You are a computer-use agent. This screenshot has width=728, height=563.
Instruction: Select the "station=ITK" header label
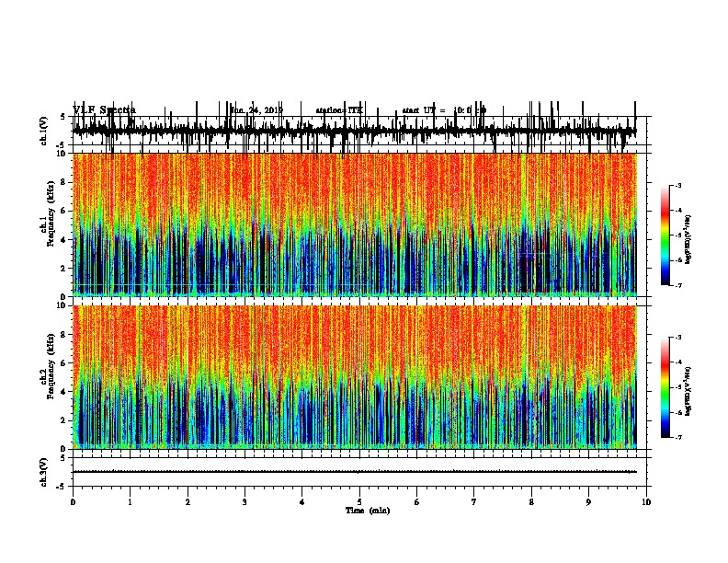point(339,110)
